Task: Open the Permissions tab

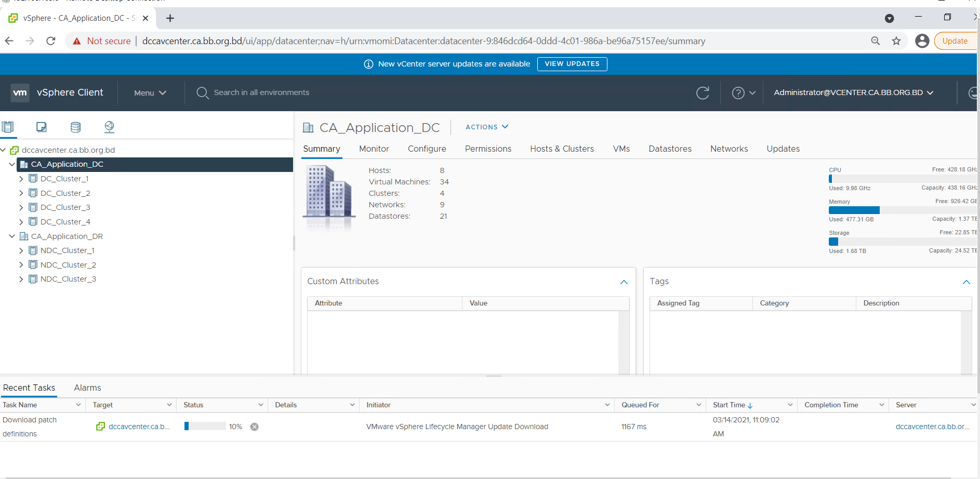Action: click(x=488, y=149)
